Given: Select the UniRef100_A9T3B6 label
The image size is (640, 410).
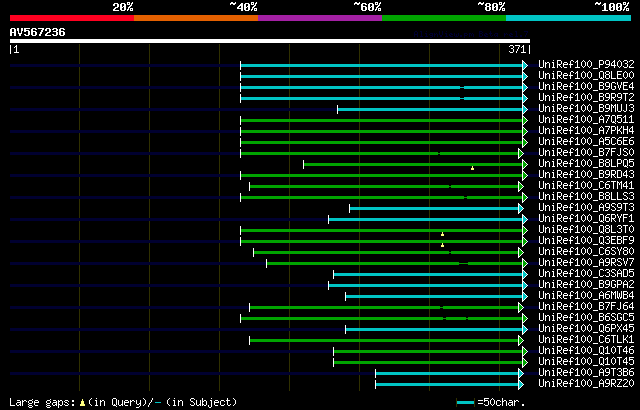Looking at the screenshot, I should click(x=586, y=373).
